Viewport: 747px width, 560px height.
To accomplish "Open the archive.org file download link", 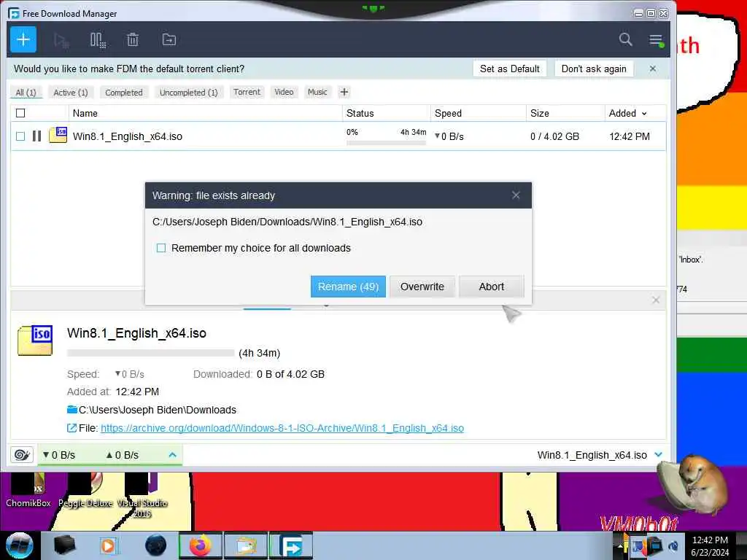I will [x=282, y=428].
